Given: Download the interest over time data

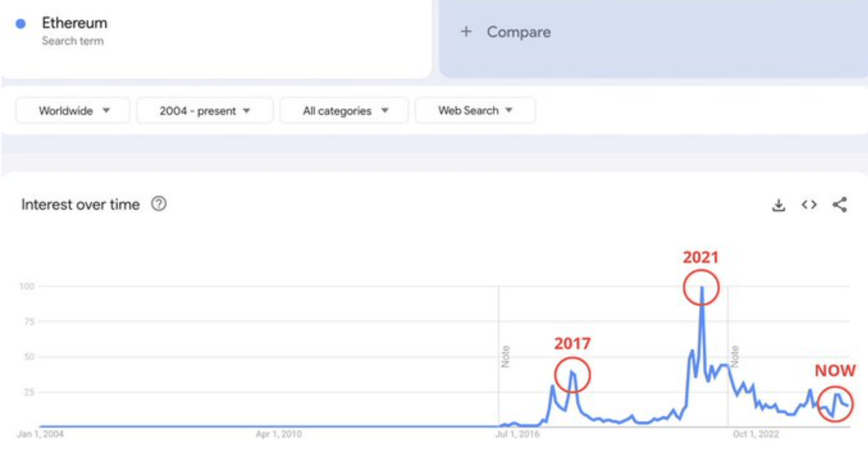Looking at the screenshot, I should tap(778, 205).
